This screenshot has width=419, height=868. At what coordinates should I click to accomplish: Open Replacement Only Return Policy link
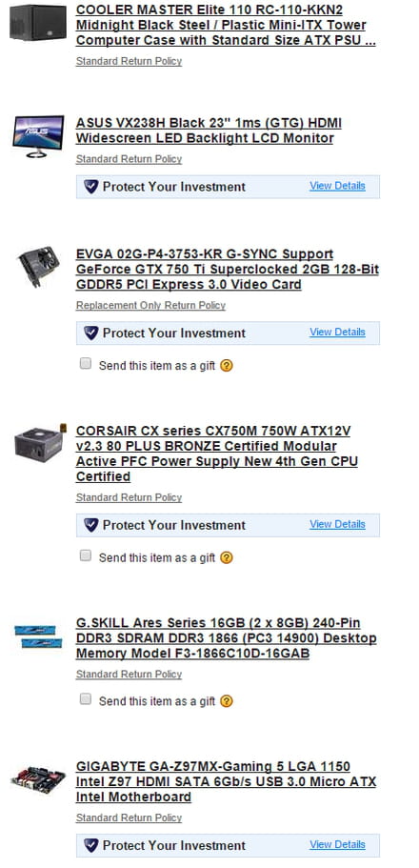150,306
